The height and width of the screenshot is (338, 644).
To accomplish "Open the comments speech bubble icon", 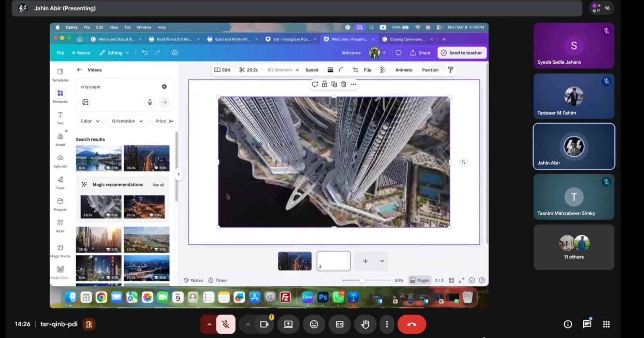I will coord(398,53).
